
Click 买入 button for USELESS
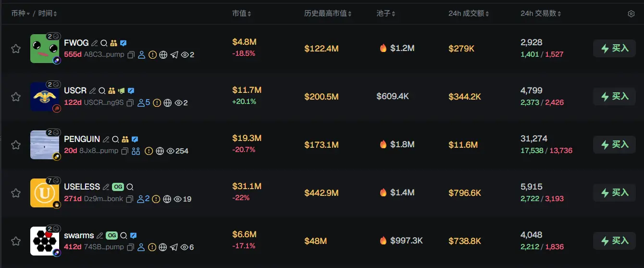click(x=615, y=192)
